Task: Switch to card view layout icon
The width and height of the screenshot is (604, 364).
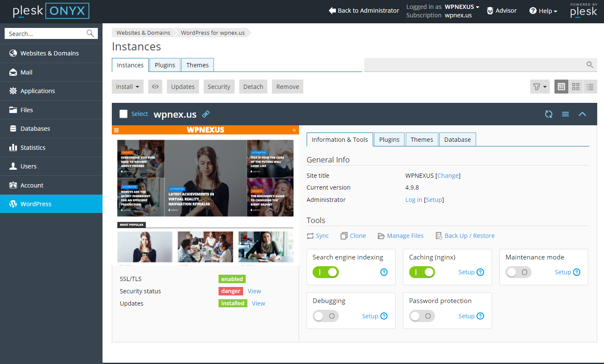Action: pos(561,86)
